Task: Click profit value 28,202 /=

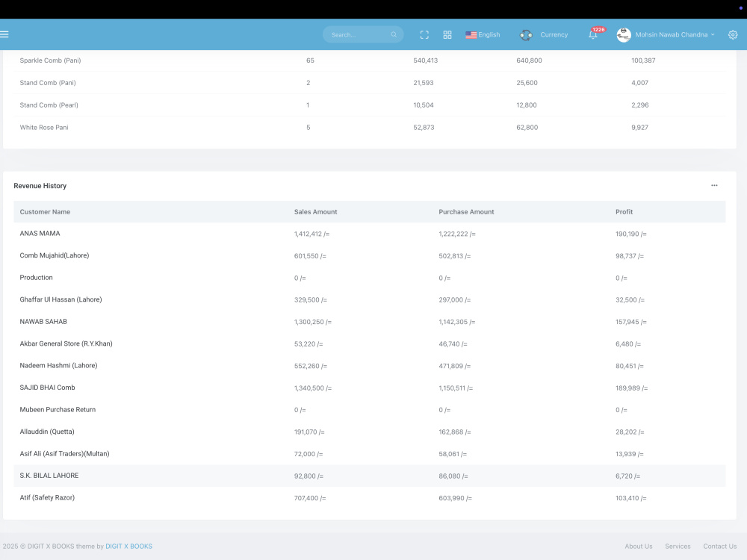Action: point(629,432)
